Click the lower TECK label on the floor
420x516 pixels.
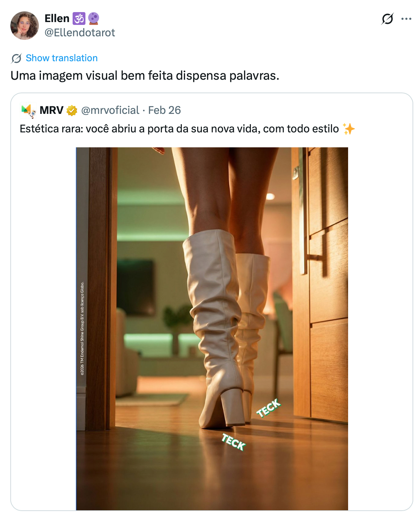(233, 442)
